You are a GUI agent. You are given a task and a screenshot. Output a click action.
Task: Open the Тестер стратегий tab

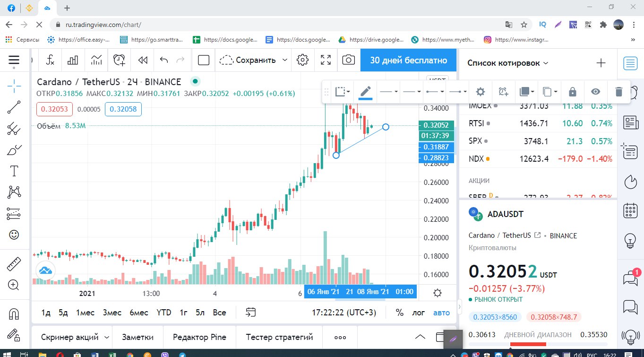280,337
